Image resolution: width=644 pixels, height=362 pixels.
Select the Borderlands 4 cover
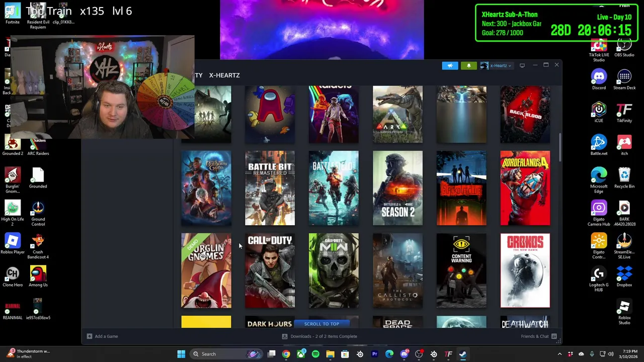525,188
